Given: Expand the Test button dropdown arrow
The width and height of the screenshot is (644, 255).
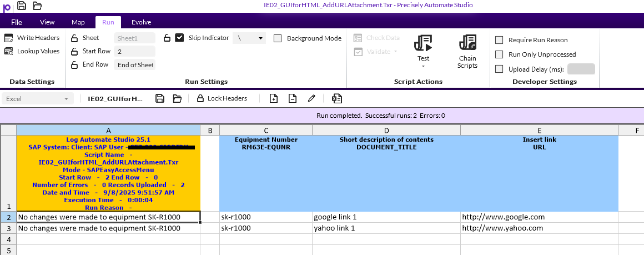Looking at the screenshot, I should coord(423,67).
